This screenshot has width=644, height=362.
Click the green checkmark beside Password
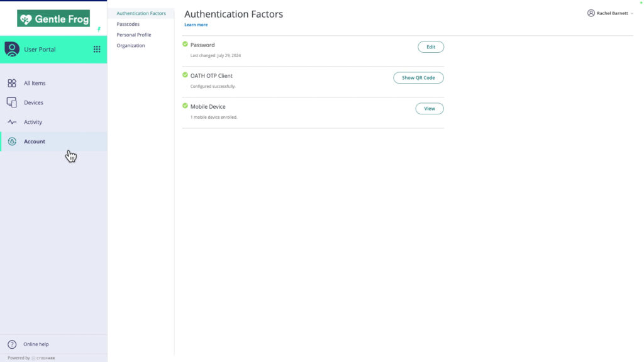tap(185, 45)
